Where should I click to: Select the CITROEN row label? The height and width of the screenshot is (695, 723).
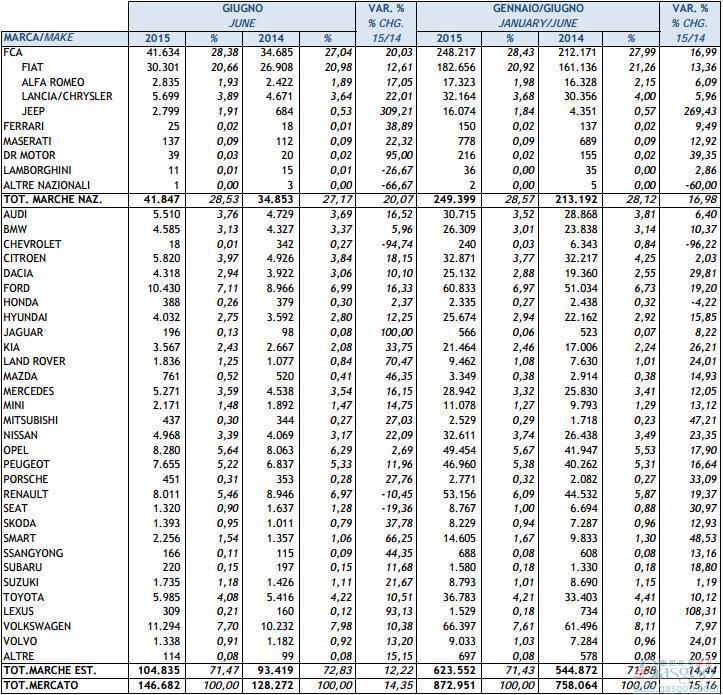click(24, 258)
